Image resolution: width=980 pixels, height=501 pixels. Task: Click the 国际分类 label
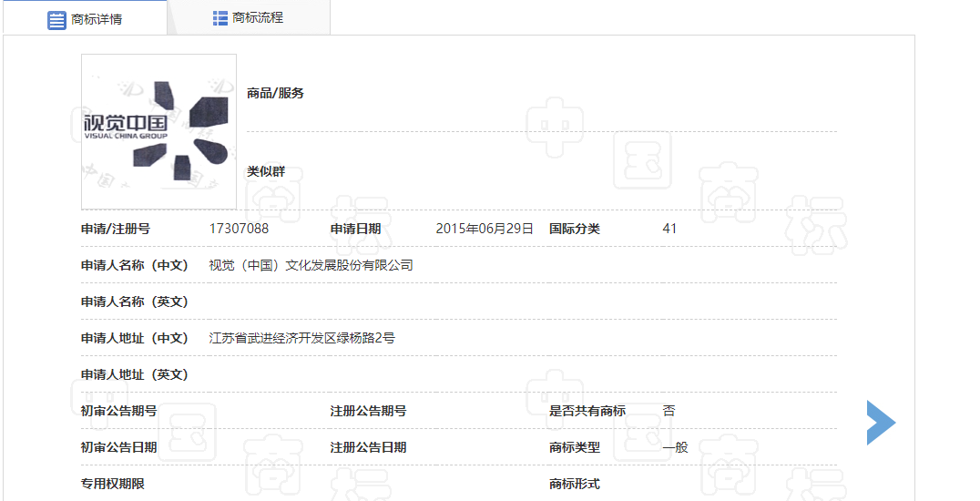pos(575,229)
